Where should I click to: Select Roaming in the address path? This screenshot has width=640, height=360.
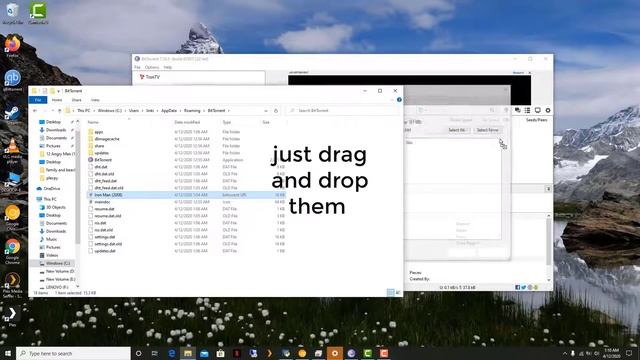click(192, 111)
